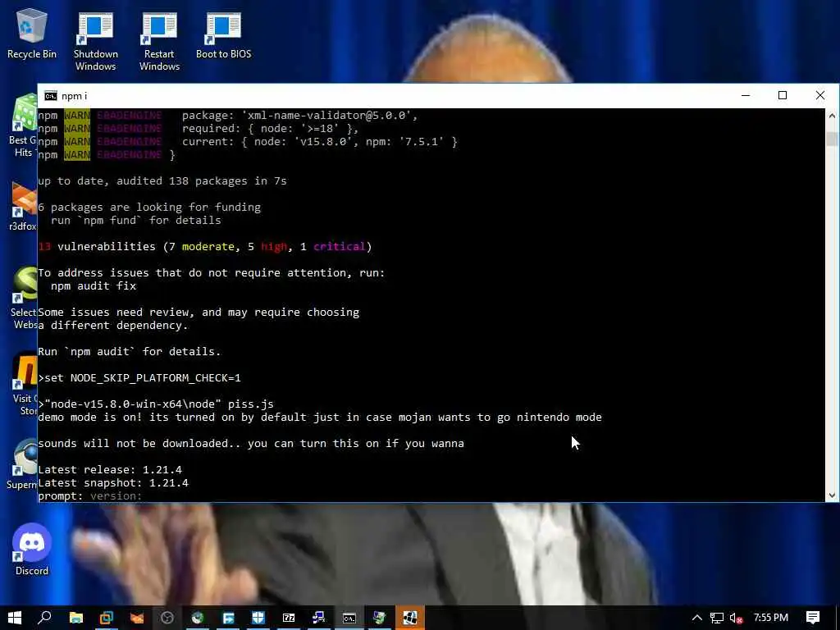Viewport: 840px width, 630px height.
Task: Open the Windows Start menu
Action: pyautogui.click(x=15, y=618)
